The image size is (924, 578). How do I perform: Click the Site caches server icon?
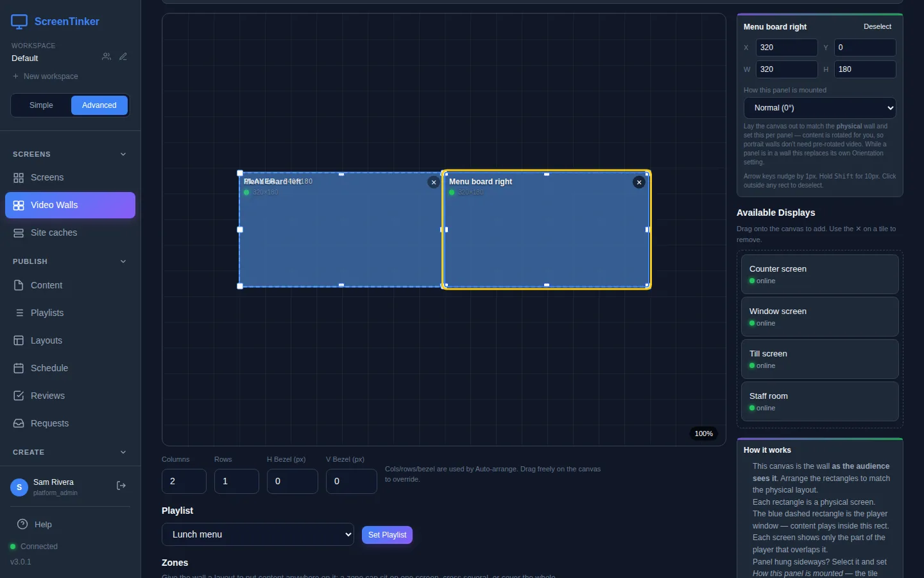19,233
